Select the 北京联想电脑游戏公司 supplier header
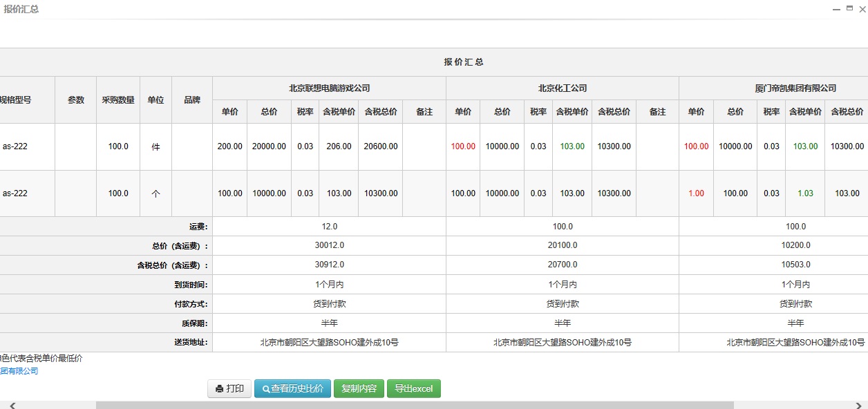868x409 pixels. coord(329,88)
